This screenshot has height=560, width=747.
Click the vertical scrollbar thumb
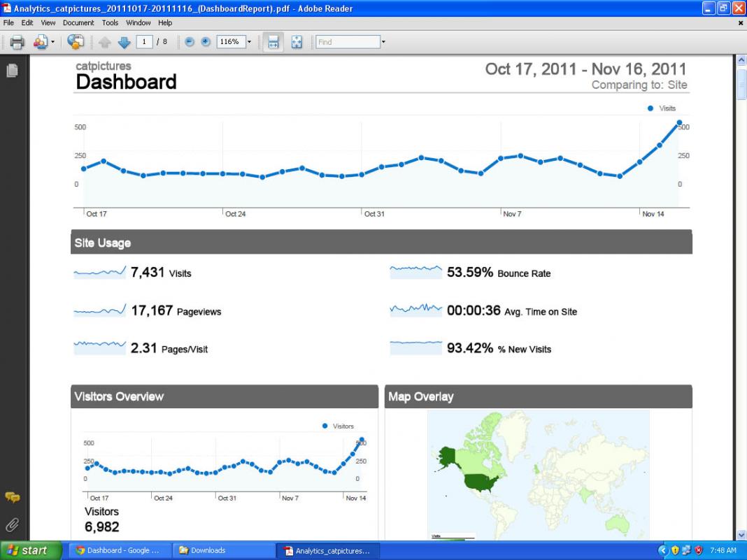tap(741, 84)
